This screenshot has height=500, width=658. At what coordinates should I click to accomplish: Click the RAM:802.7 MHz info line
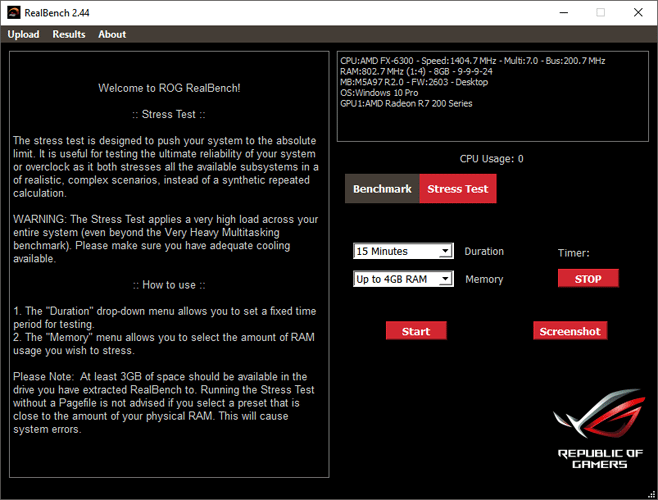416,71
